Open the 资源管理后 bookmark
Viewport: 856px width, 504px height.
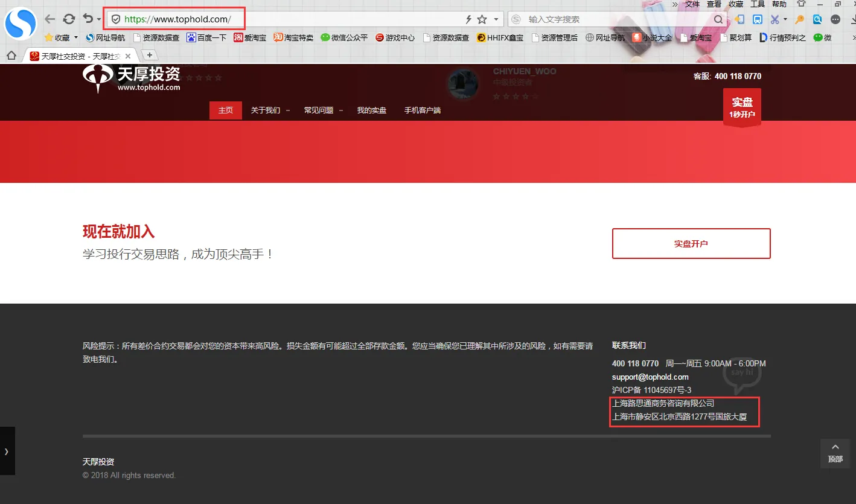point(555,37)
